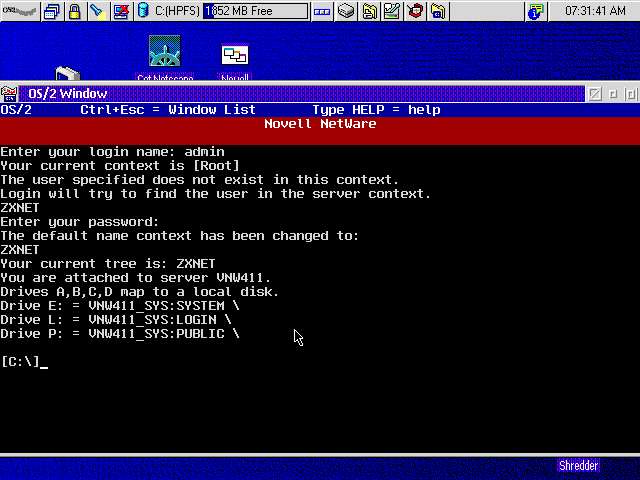Click the disk cylinder icon beside C:(HPFS)

click(x=143, y=11)
